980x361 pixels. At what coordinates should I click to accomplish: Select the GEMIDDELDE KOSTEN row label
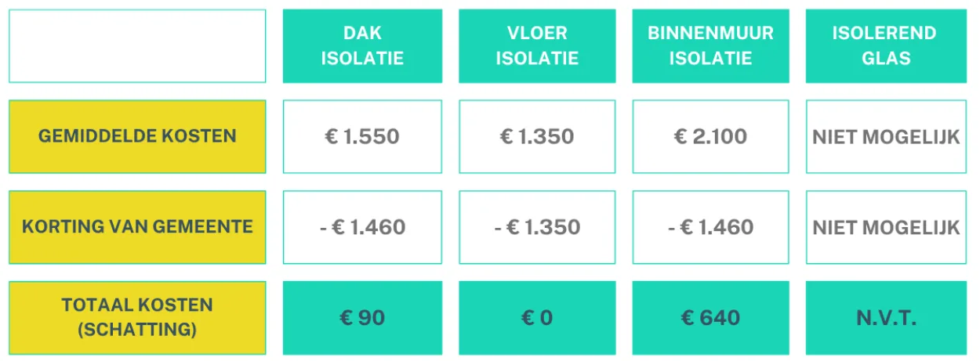coord(137,136)
